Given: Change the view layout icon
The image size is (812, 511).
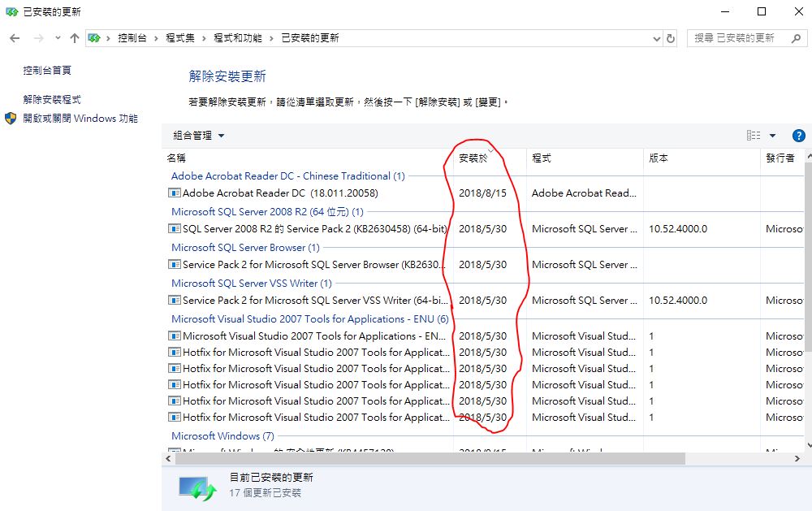Looking at the screenshot, I should pyautogui.click(x=754, y=135).
